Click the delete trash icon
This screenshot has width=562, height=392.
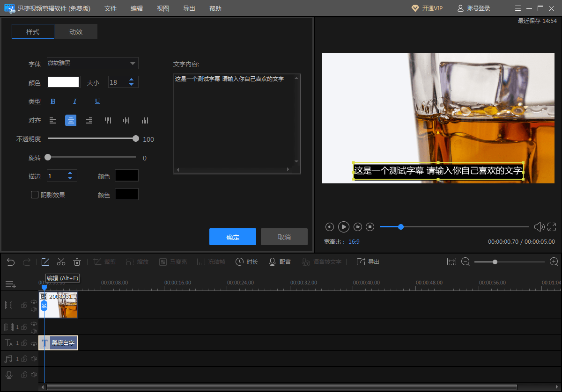[x=77, y=262]
